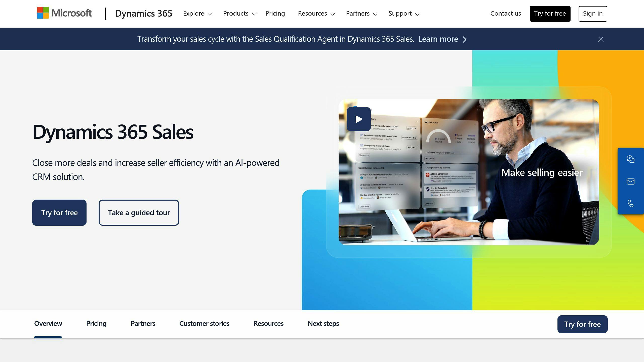Follow the Learn more banner link
The height and width of the screenshot is (362, 644).
coord(438,39)
